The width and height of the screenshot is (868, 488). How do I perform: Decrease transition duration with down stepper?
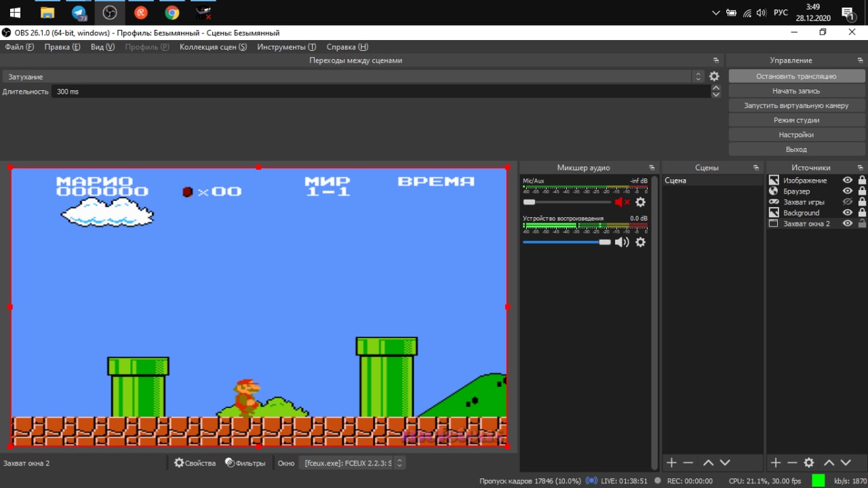[x=716, y=94]
